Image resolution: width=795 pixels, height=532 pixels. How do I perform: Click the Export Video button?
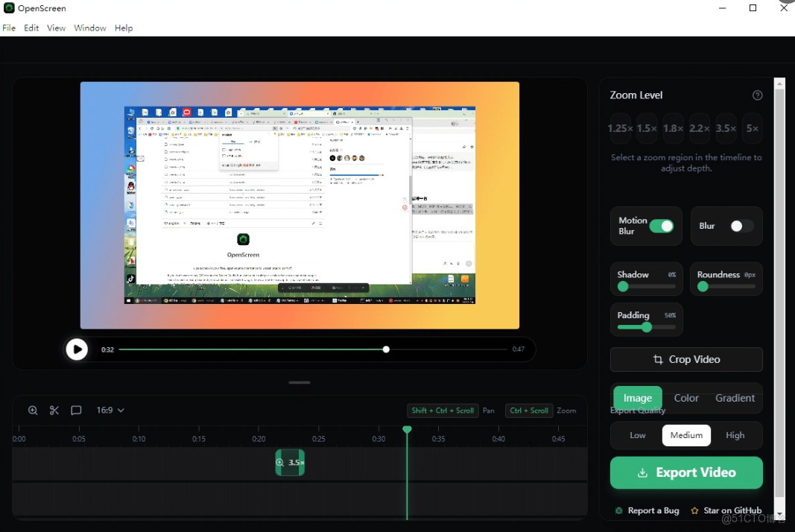point(685,472)
